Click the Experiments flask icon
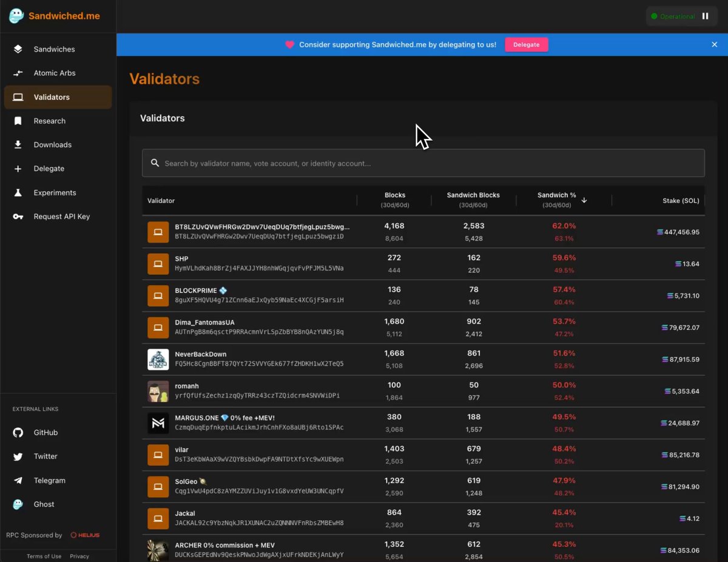Viewport: 728px width, 562px height. click(18, 192)
